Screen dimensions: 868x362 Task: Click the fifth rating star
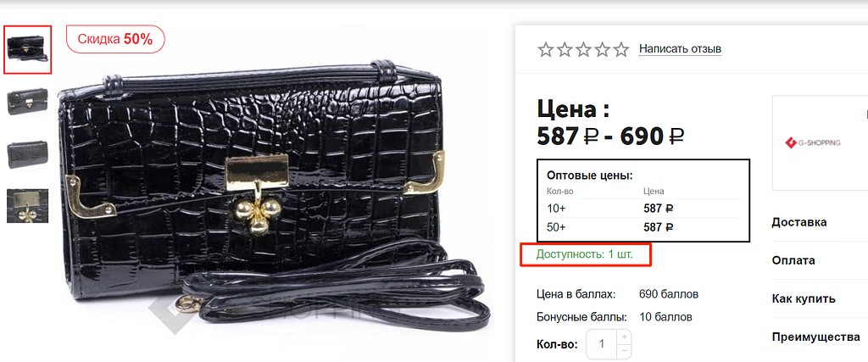click(x=621, y=50)
